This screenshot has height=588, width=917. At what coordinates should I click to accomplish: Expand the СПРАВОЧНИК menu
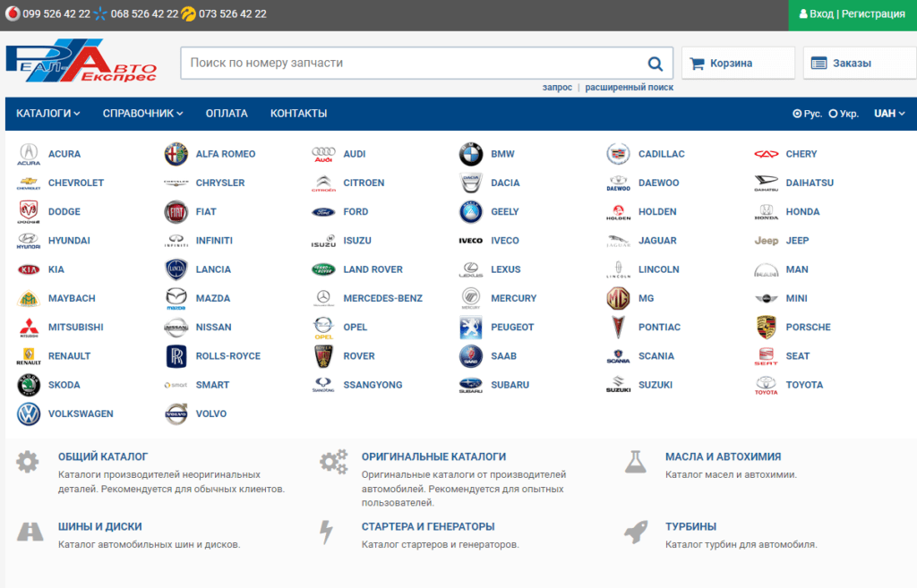pos(142,114)
